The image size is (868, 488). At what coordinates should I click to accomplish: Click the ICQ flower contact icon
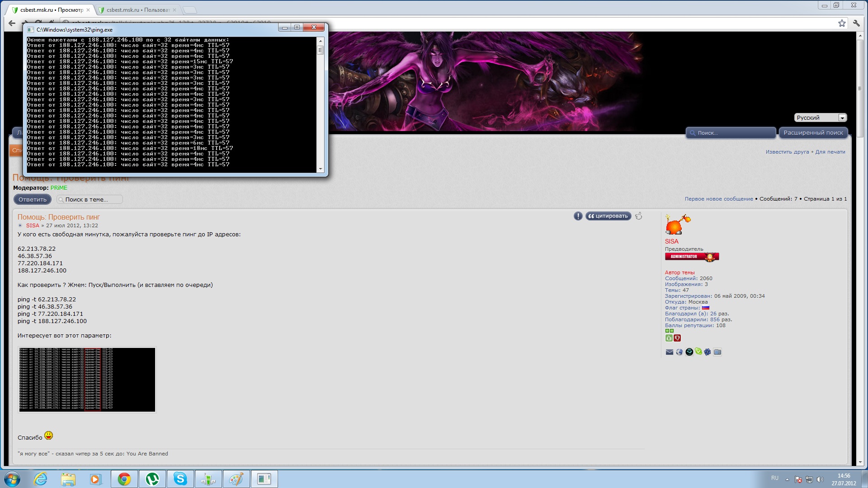coord(708,352)
